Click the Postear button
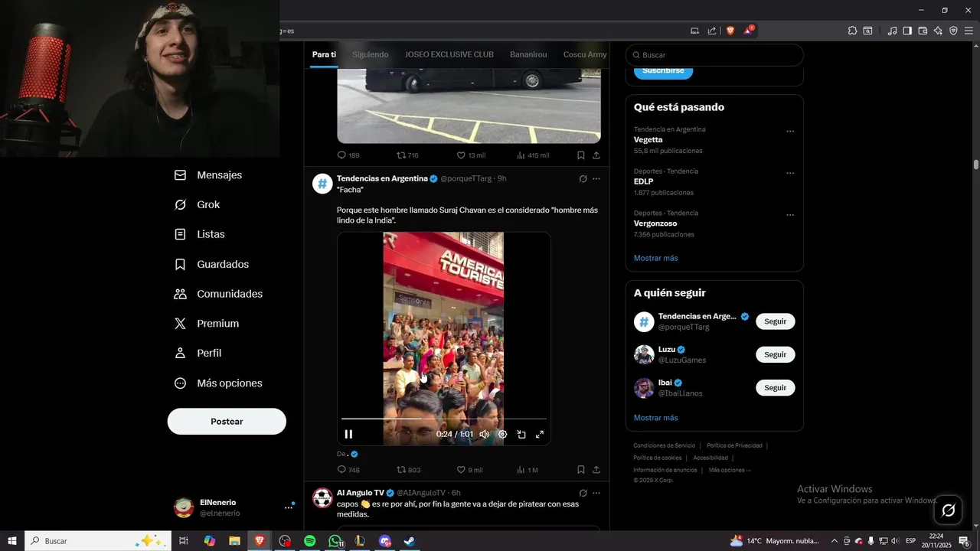980x551 pixels. [x=227, y=422]
